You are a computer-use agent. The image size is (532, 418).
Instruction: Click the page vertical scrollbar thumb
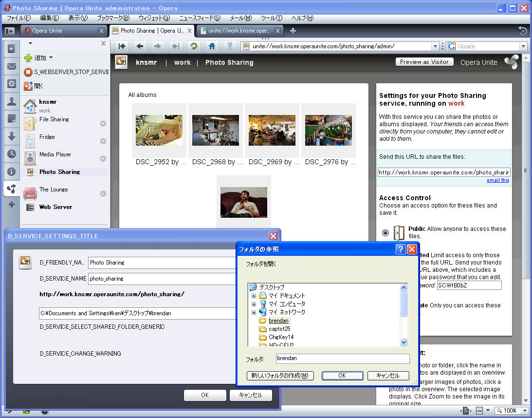(x=526, y=170)
